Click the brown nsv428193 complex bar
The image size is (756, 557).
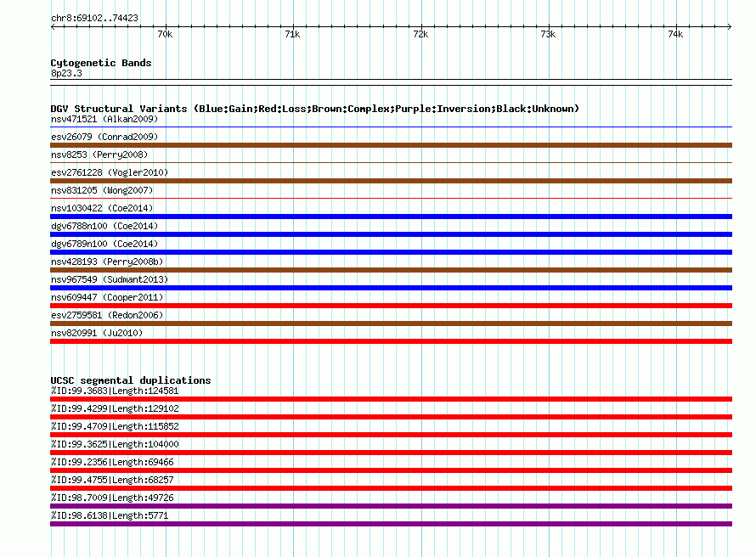(391, 270)
